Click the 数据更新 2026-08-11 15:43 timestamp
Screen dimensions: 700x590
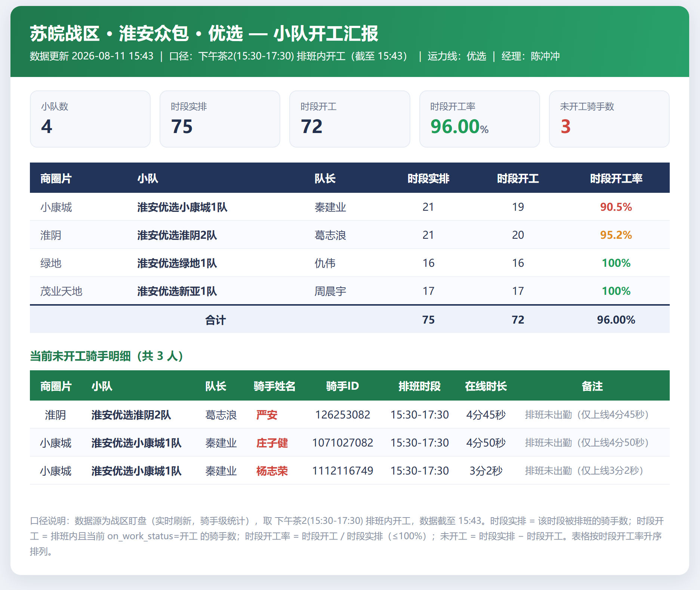click(92, 56)
